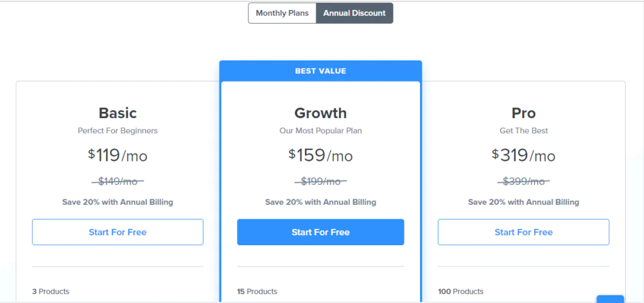Select the Annual Discount option
The image size is (644, 303).
click(355, 13)
